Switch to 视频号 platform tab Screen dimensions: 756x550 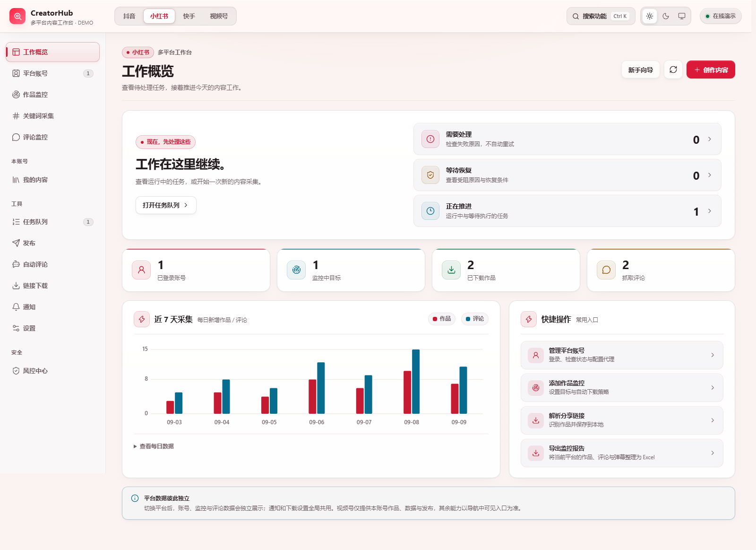pyautogui.click(x=219, y=16)
